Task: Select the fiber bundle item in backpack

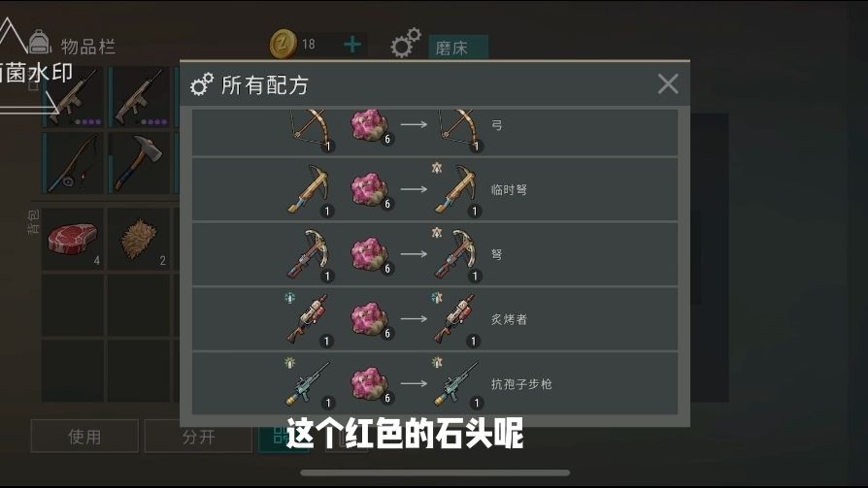Action: [139, 239]
